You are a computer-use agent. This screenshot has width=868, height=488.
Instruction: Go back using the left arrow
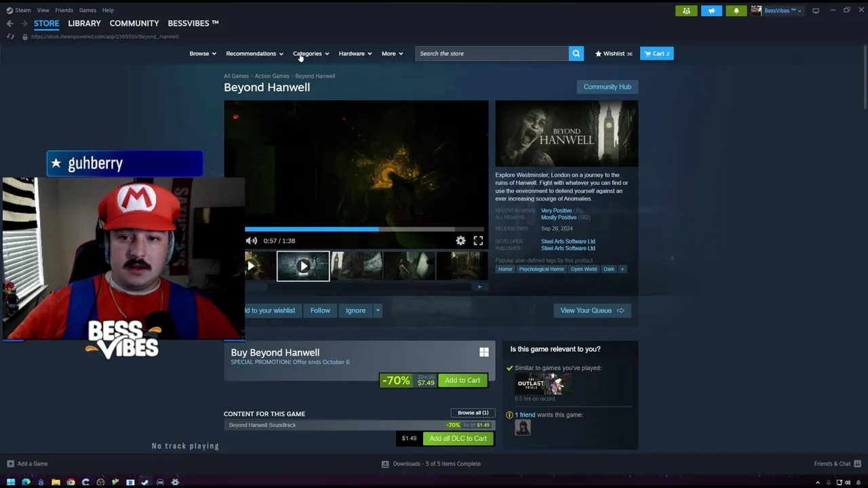coord(10,24)
